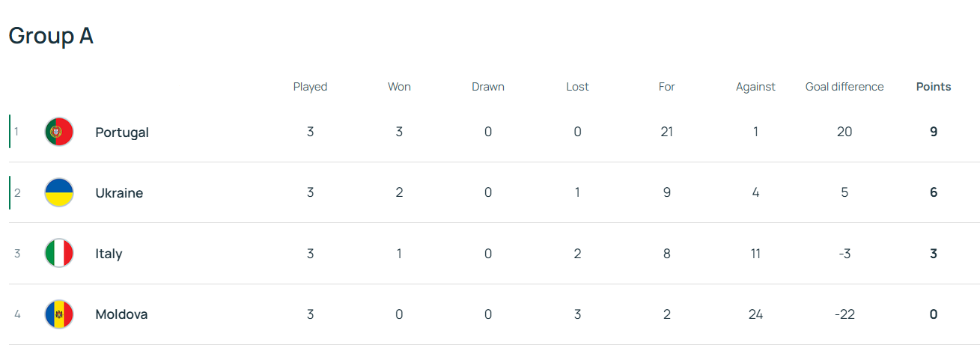
Task: Click the Against column header
Action: [x=755, y=87]
